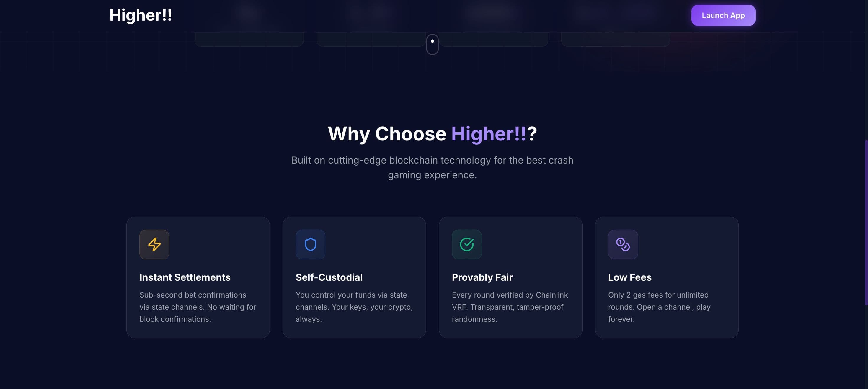Click the green checkmark Provably Fair icon
868x389 pixels.
tap(467, 244)
